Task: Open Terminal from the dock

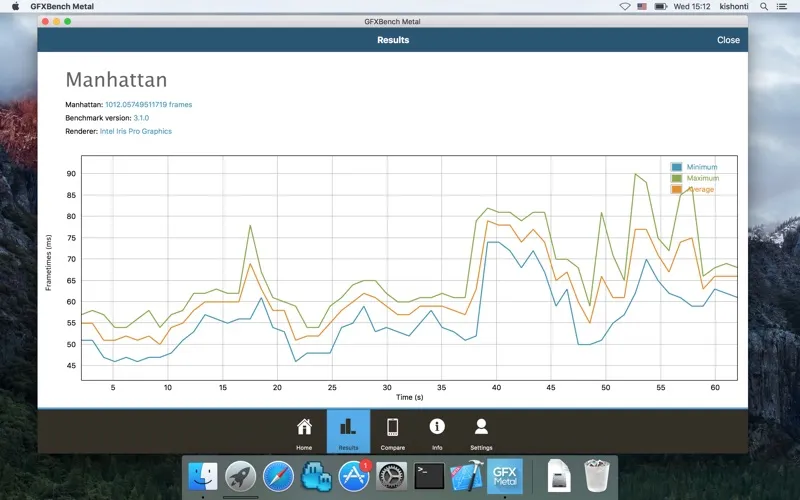Action: [429, 476]
